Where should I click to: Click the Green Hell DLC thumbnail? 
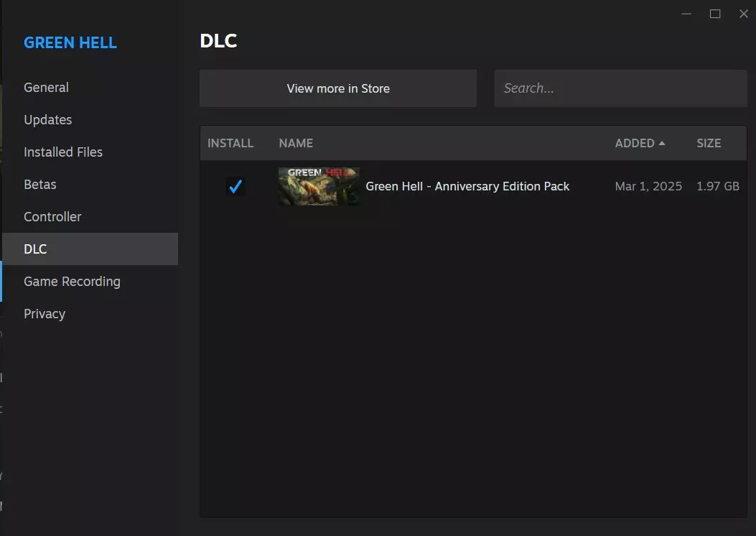click(x=319, y=186)
